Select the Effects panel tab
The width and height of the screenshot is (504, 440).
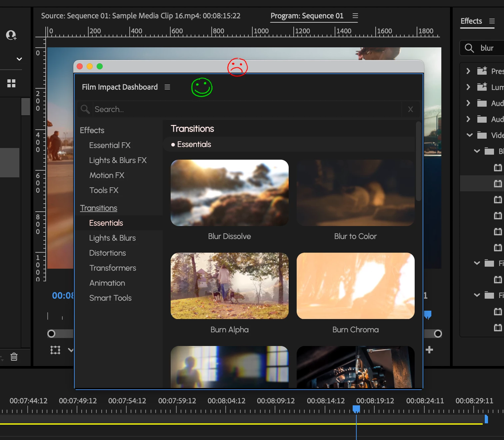click(471, 21)
